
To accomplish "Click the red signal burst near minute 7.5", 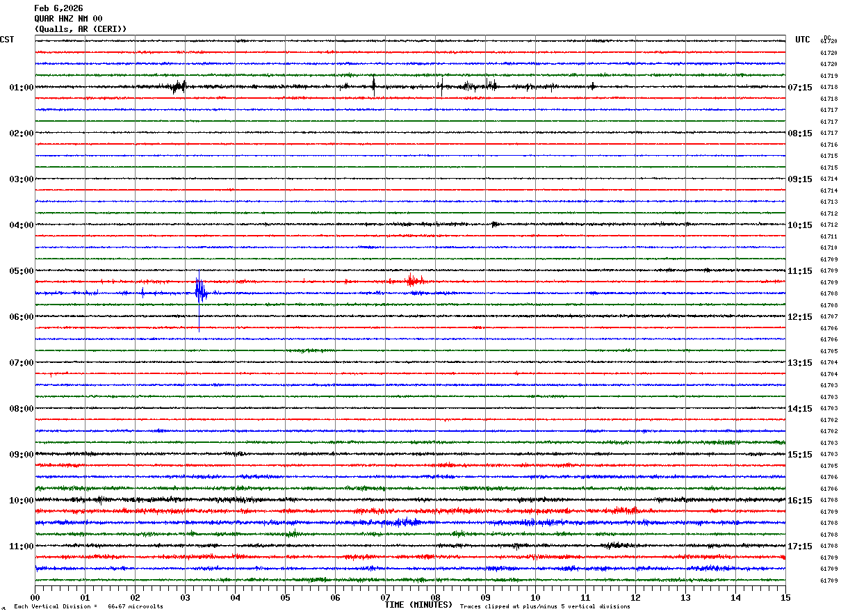I will point(412,281).
